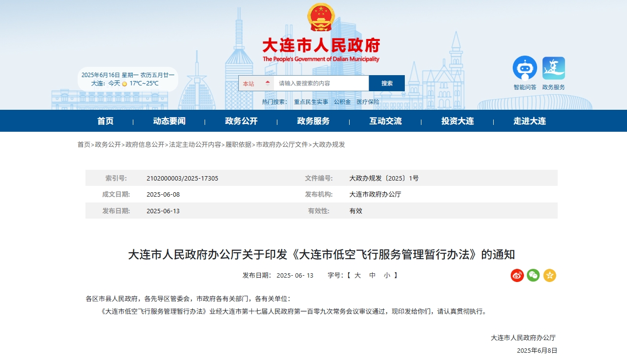Select 投资大连 in the navigation bar
This screenshot has width=627, height=364.
click(458, 121)
